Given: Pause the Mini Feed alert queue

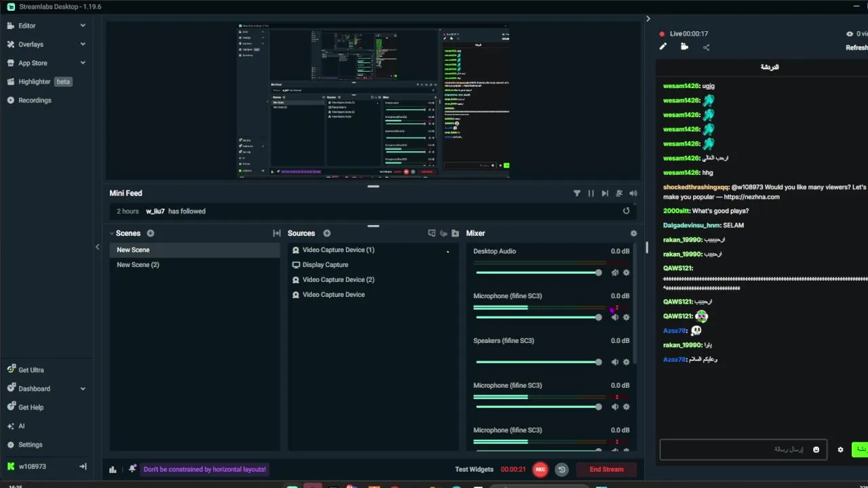Looking at the screenshot, I should 591,193.
